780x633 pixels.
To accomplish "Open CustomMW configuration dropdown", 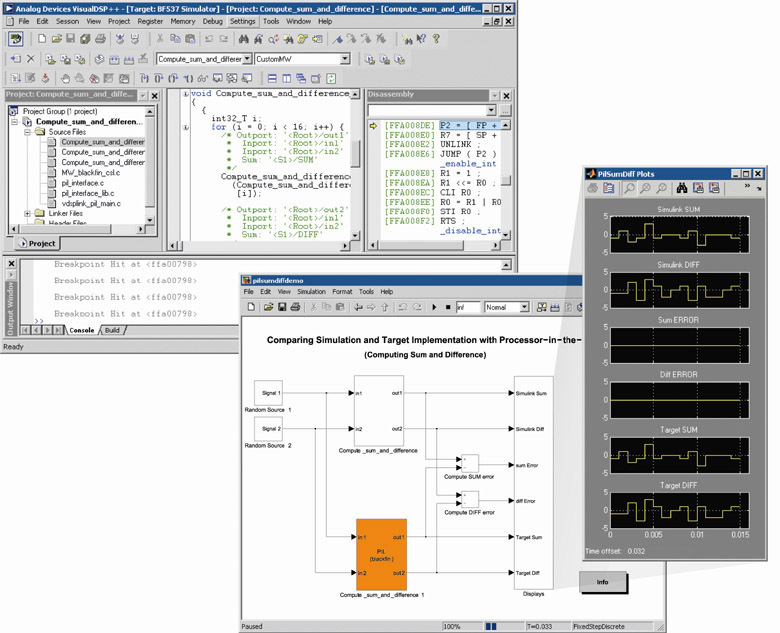I will pyautogui.click(x=345, y=59).
